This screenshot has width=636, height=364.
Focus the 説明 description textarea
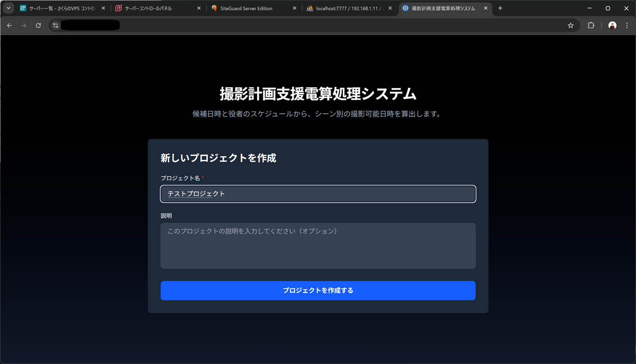pyautogui.click(x=318, y=246)
